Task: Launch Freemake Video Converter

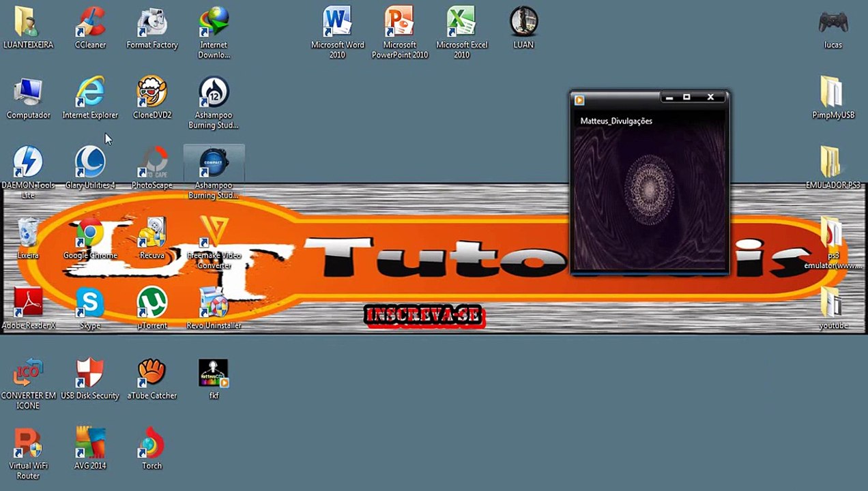Action: [x=214, y=243]
